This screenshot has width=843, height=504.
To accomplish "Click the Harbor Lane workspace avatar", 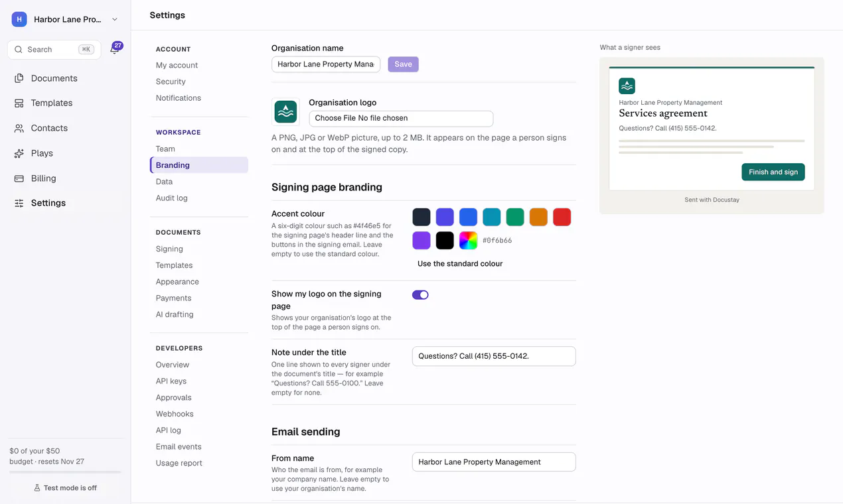I will click(19, 19).
